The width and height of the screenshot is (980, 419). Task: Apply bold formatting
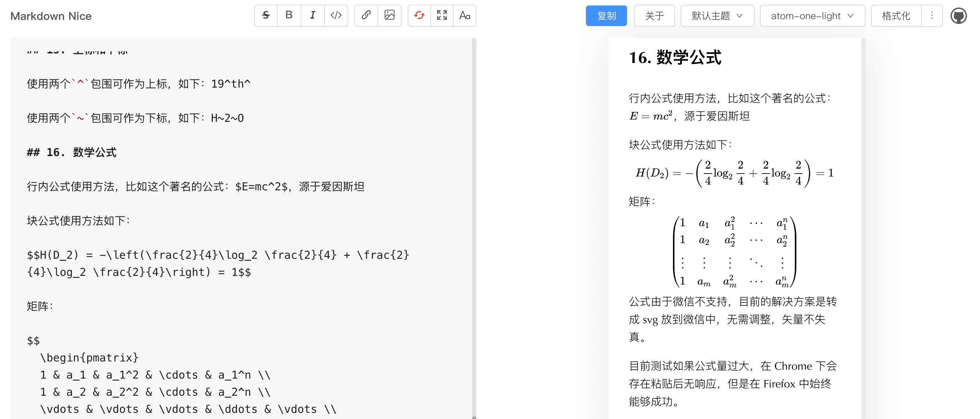289,16
